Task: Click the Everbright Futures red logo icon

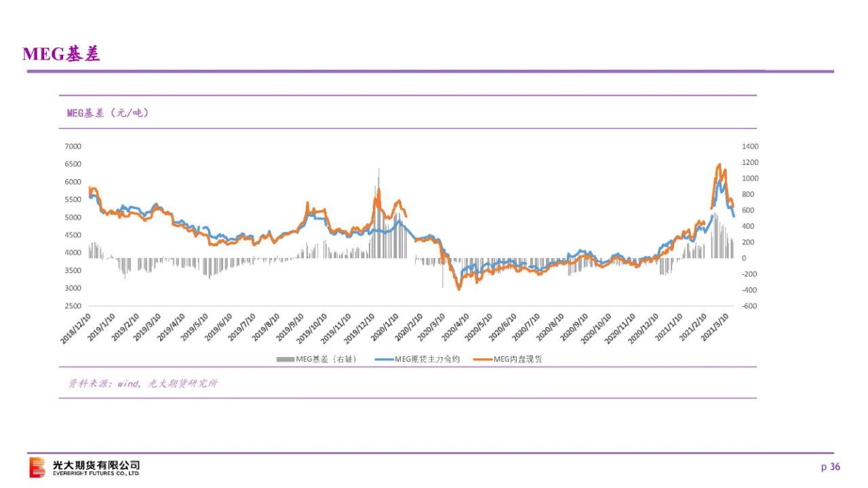Action: coord(37,467)
